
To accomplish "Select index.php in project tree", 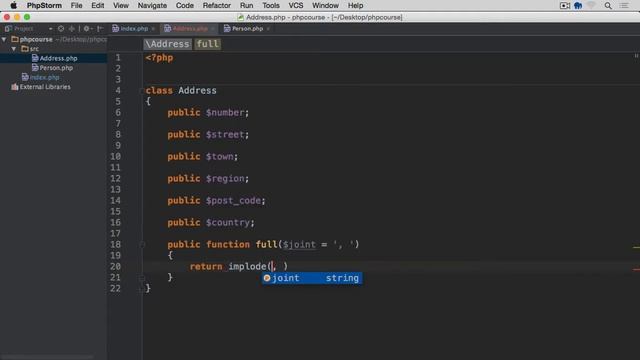I will click(x=53, y=77).
